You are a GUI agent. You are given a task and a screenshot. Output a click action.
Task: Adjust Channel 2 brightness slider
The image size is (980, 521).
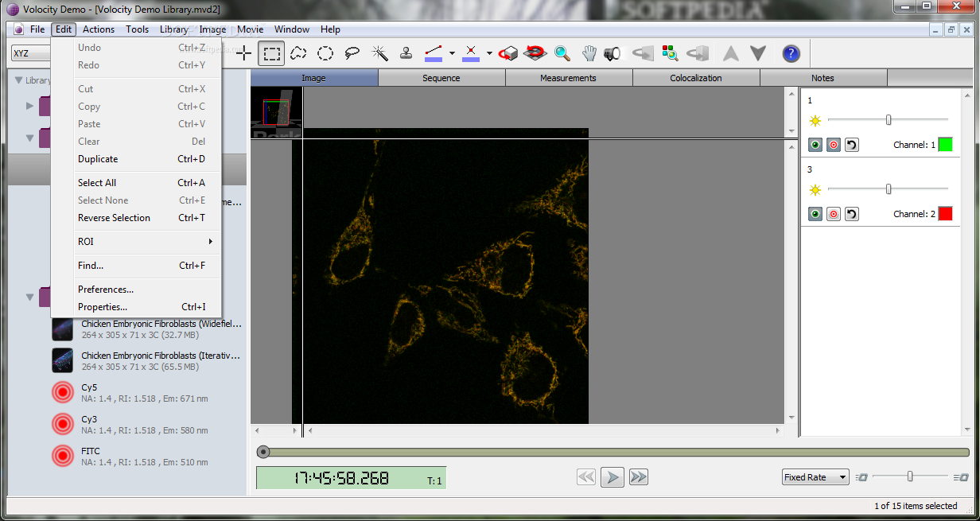pos(888,189)
